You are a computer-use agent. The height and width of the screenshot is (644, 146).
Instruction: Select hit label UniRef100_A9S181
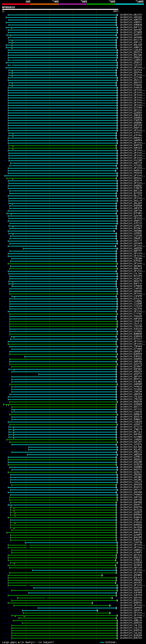click(x=131, y=17)
